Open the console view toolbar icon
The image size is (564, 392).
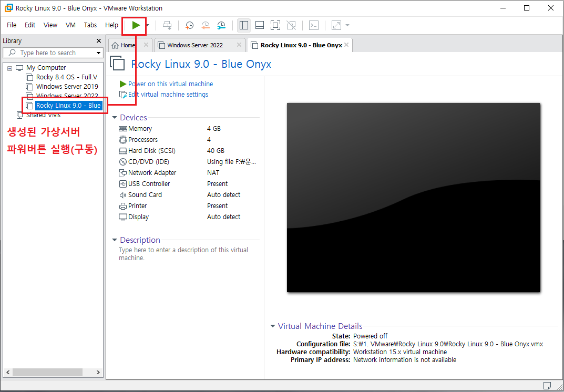pos(314,25)
